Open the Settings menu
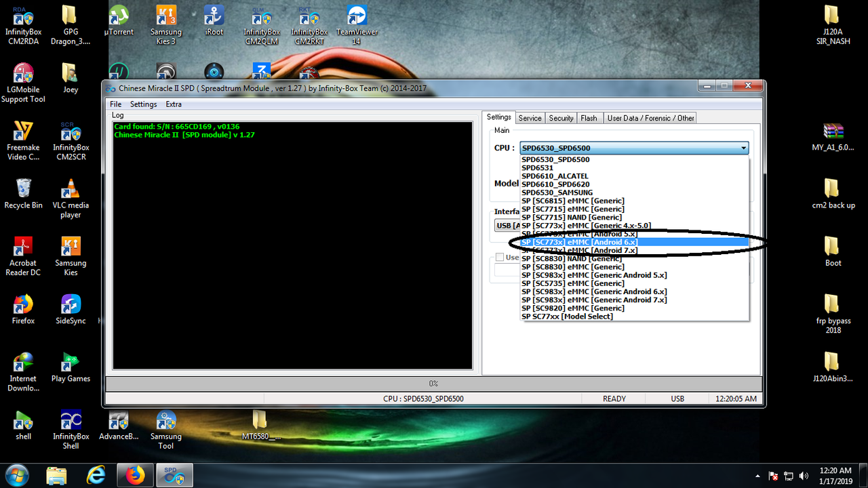Viewport: 868px width, 488px height. pyautogui.click(x=143, y=104)
